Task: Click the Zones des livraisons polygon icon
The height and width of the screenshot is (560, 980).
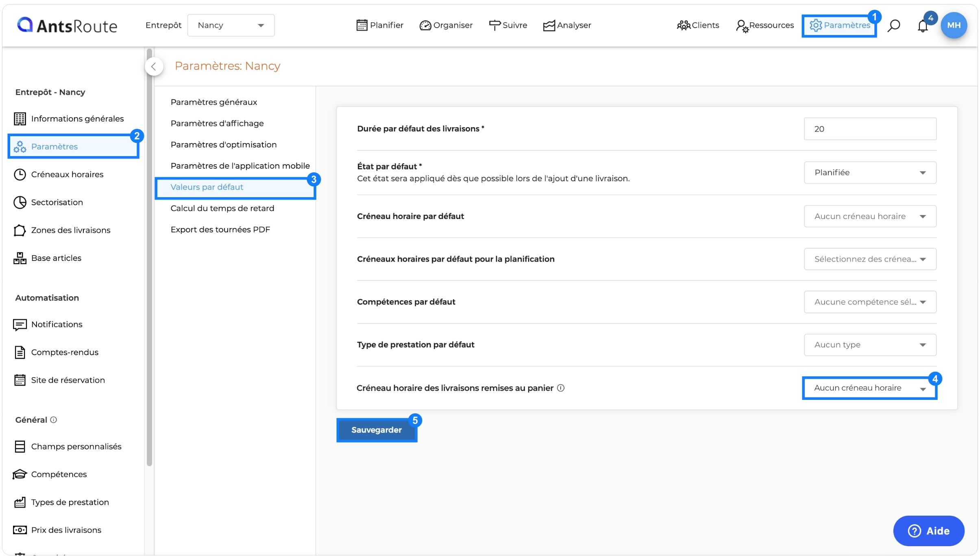Action: [20, 230]
